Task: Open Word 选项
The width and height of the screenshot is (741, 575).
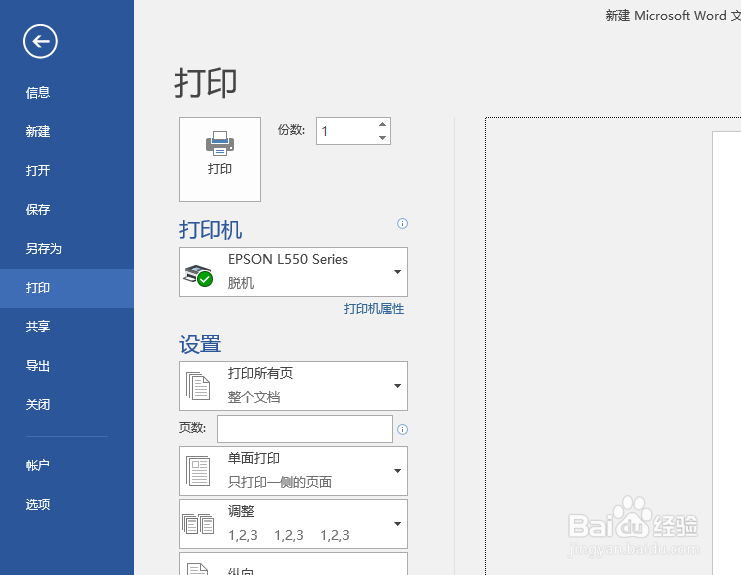Action: pyautogui.click(x=38, y=505)
